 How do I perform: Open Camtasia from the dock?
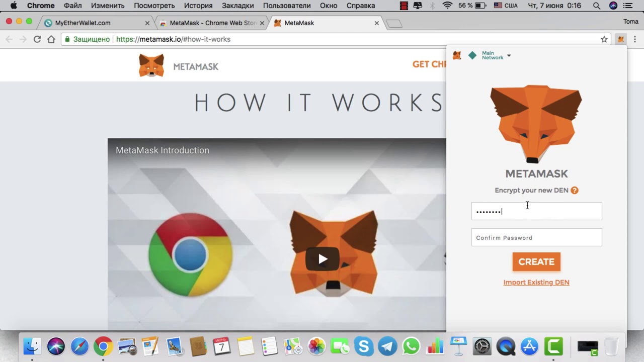tap(553, 346)
